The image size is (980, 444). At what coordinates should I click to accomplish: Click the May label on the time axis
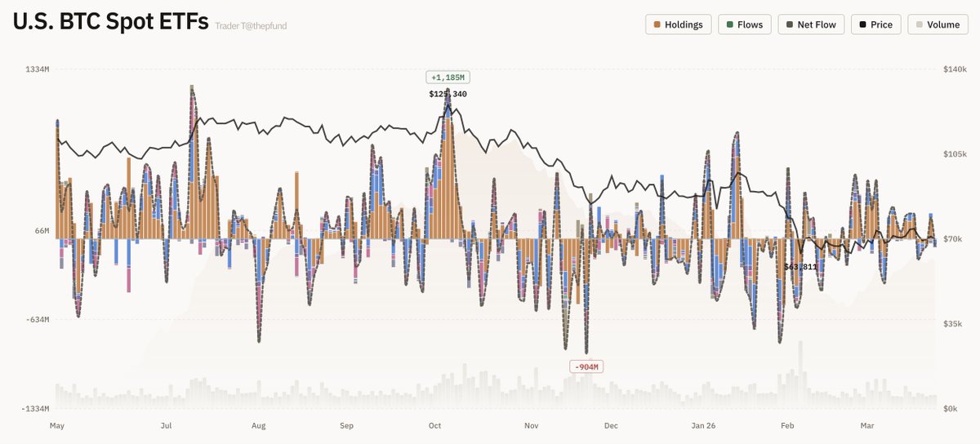point(56,425)
